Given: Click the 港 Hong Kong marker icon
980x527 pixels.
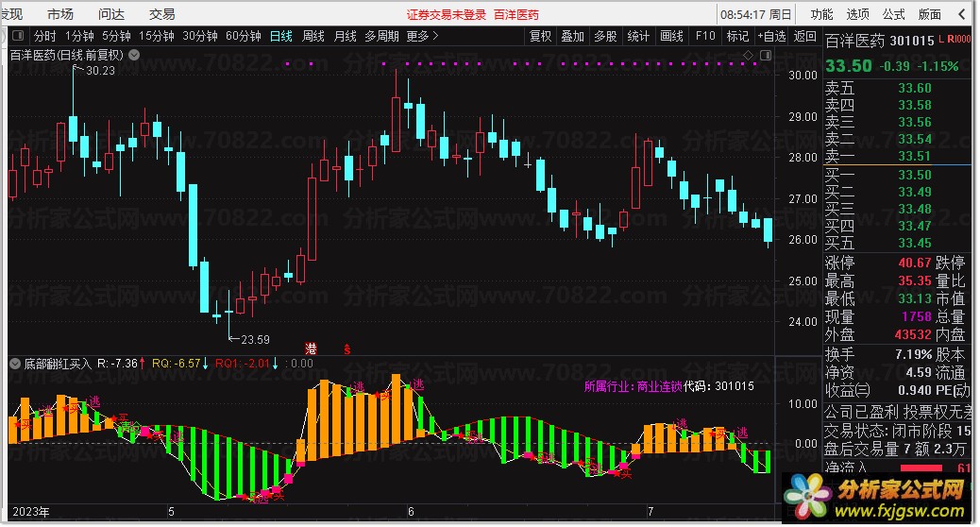Looking at the screenshot, I should (311, 348).
